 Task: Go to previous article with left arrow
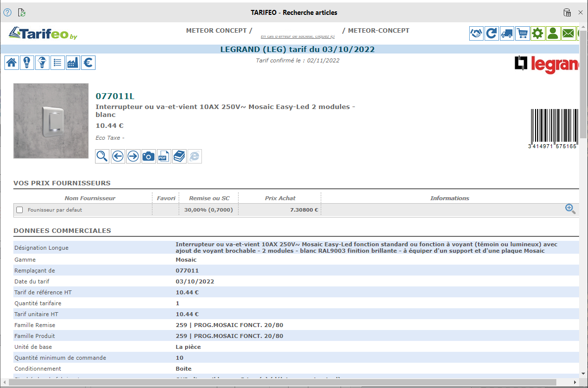[118, 156]
